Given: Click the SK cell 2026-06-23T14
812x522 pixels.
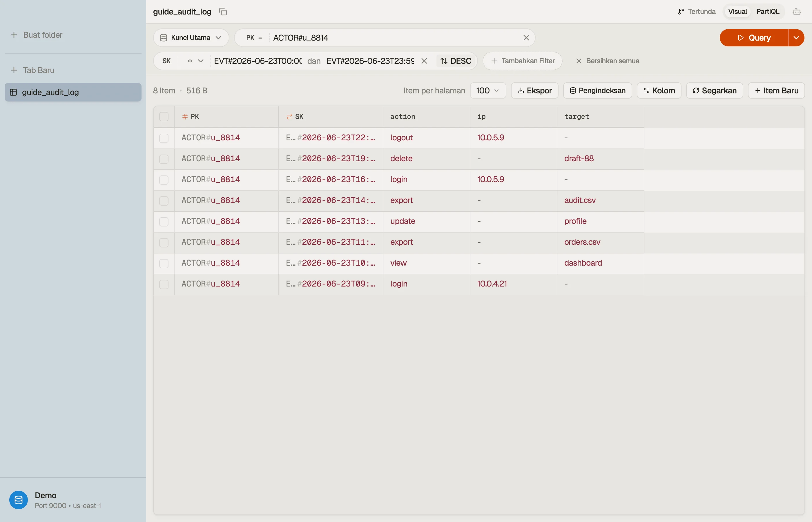Looking at the screenshot, I should 331,200.
